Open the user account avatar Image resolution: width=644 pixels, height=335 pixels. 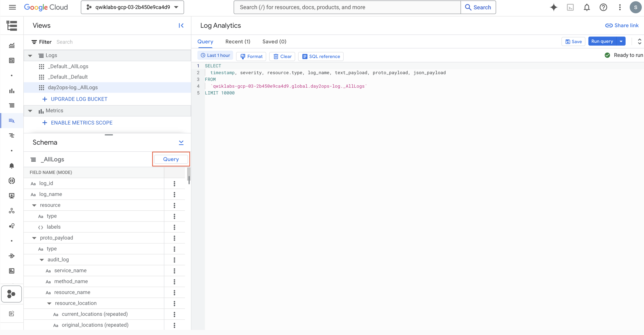(x=636, y=7)
